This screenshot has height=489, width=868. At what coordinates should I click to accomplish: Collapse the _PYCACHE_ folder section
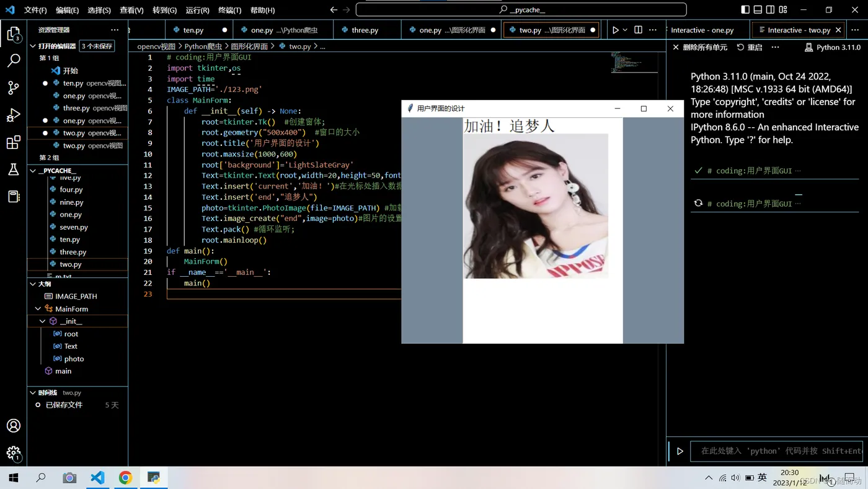33,171
